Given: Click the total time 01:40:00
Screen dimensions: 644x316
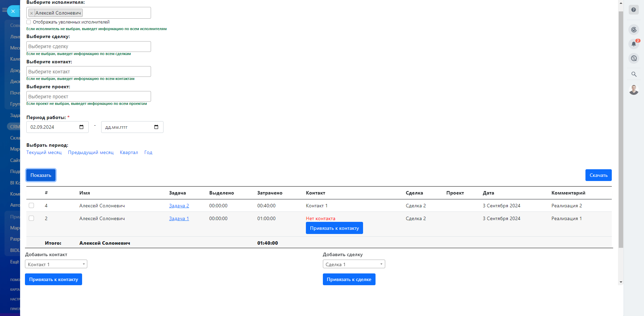Looking at the screenshot, I should [267, 243].
